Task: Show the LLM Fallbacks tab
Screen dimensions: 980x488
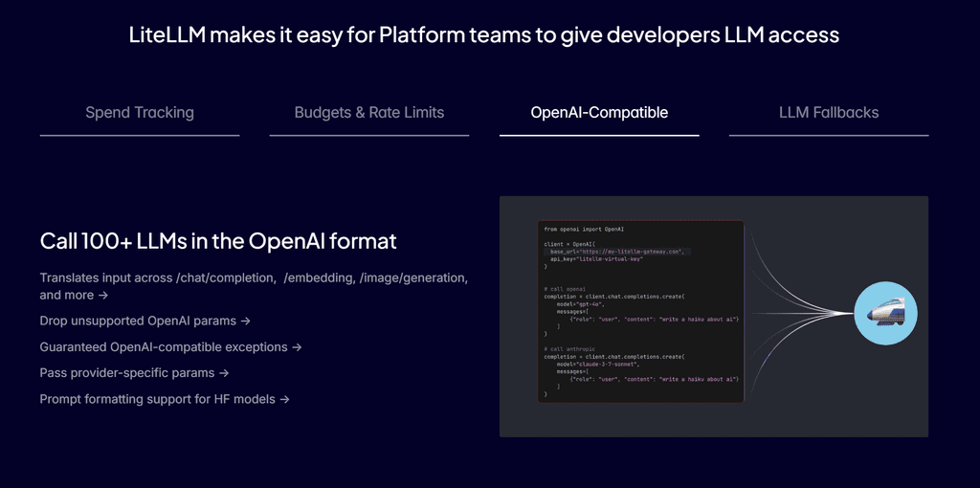Action: click(x=829, y=113)
